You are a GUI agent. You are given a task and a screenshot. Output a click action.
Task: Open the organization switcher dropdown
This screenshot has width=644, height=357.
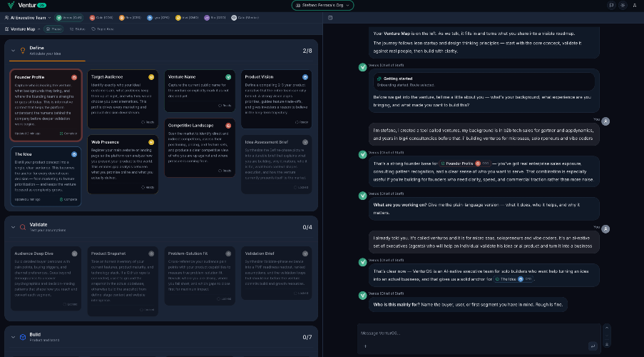[322, 5]
